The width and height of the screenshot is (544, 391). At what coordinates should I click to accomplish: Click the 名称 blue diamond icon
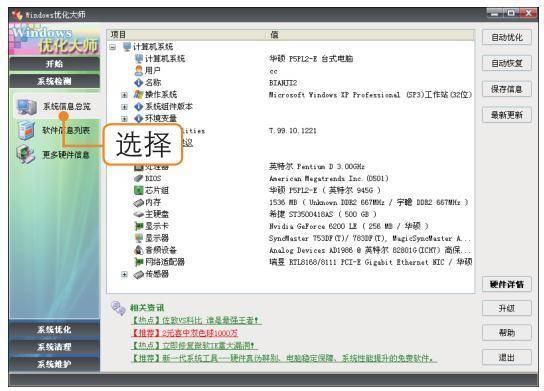[x=139, y=83]
